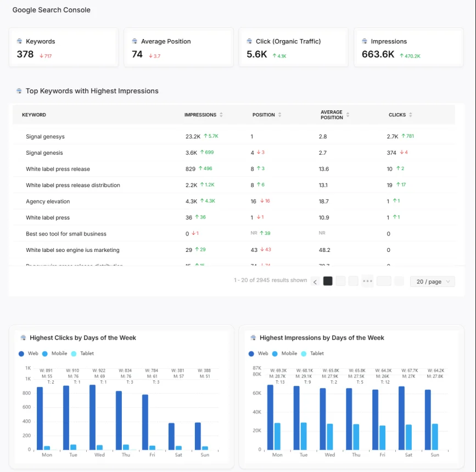Click the Click (Organic Traffic) card icon
Image resolution: width=476 pixels, height=472 pixels.
click(x=250, y=41)
